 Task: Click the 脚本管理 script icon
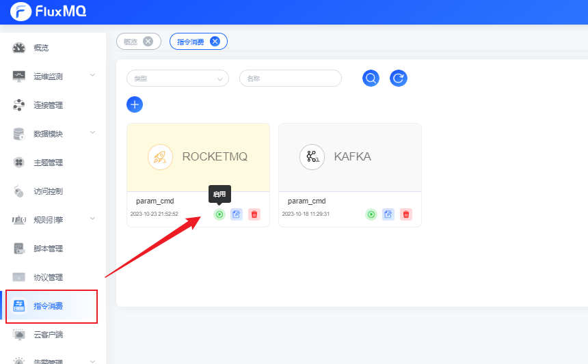[x=18, y=249]
